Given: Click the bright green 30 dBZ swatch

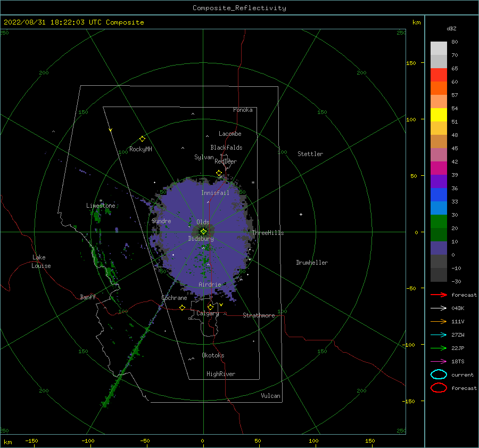Looking at the screenshot, I should [x=439, y=222].
